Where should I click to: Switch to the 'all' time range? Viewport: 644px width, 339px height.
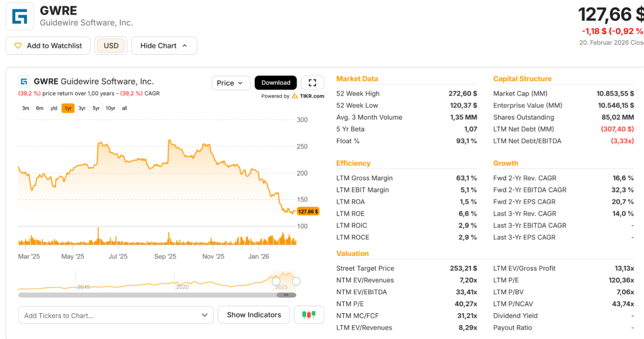(124, 108)
